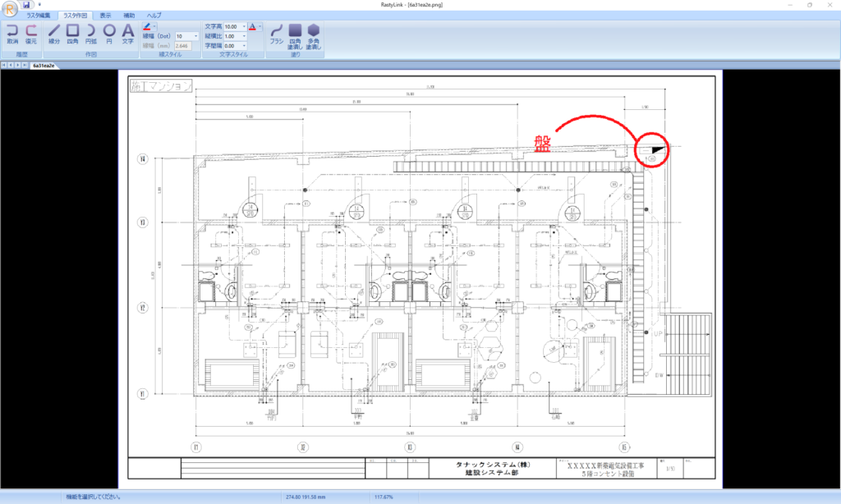This screenshot has height=504, width=841.
Task: Click the 履歴 group label
Action: click(21, 54)
